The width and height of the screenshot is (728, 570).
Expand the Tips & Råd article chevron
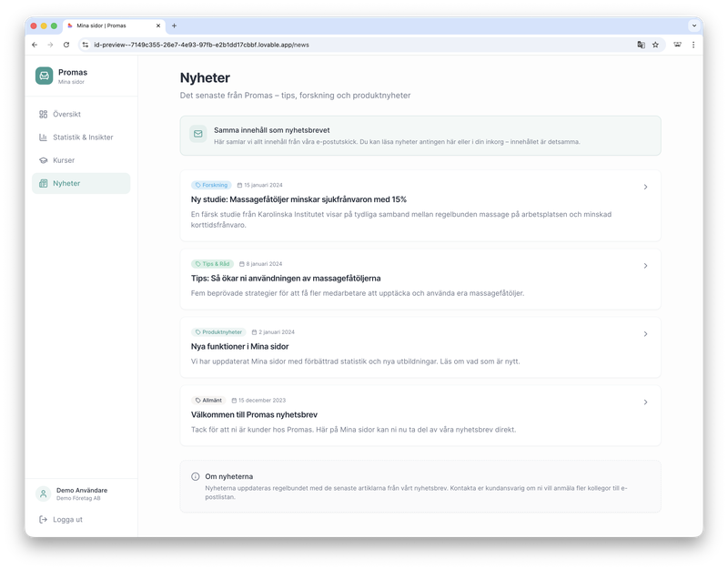(x=645, y=266)
